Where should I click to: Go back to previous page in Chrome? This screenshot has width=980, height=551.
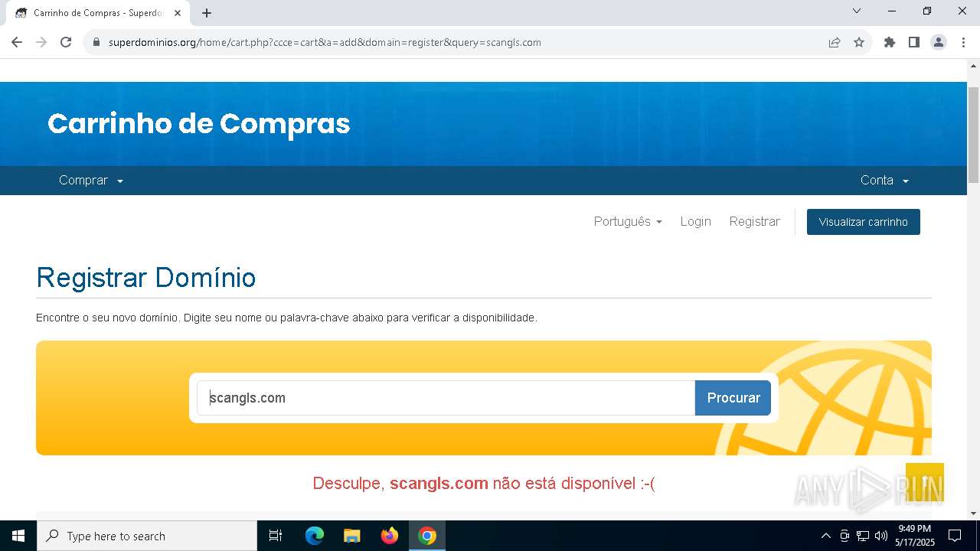[17, 42]
